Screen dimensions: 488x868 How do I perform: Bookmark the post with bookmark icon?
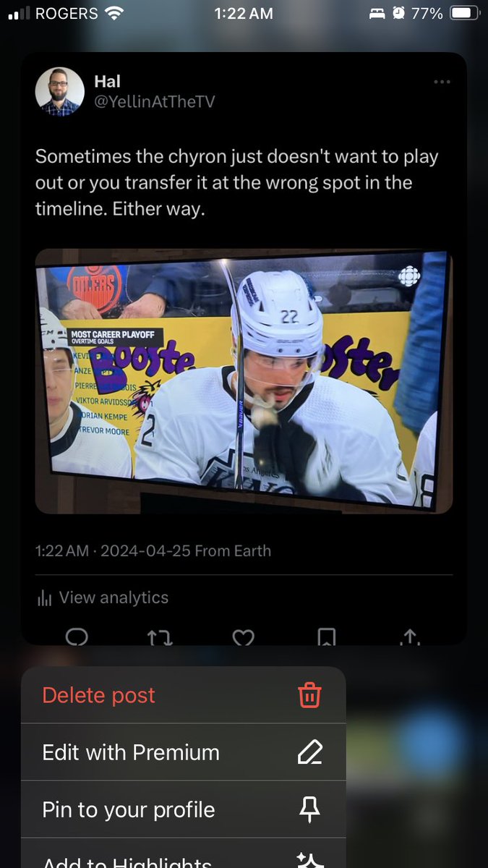(326, 637)
